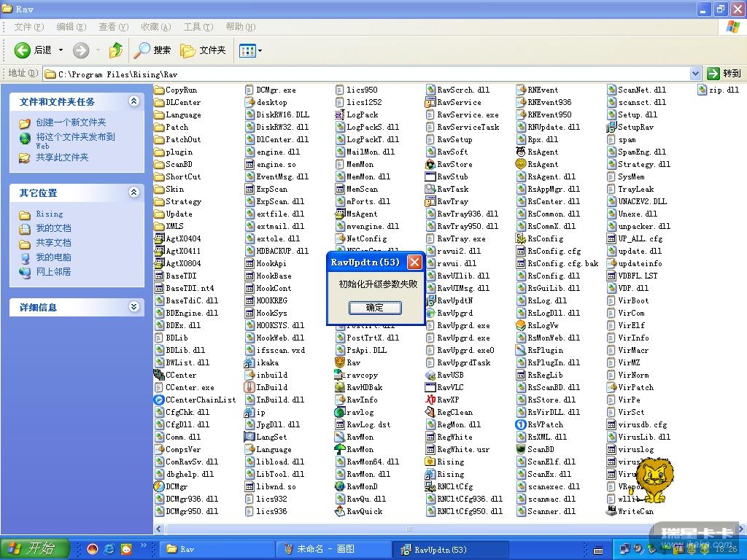
Task: Click the 确定 button in RavUpdtn dialog
Action: [x=375, y=307]
